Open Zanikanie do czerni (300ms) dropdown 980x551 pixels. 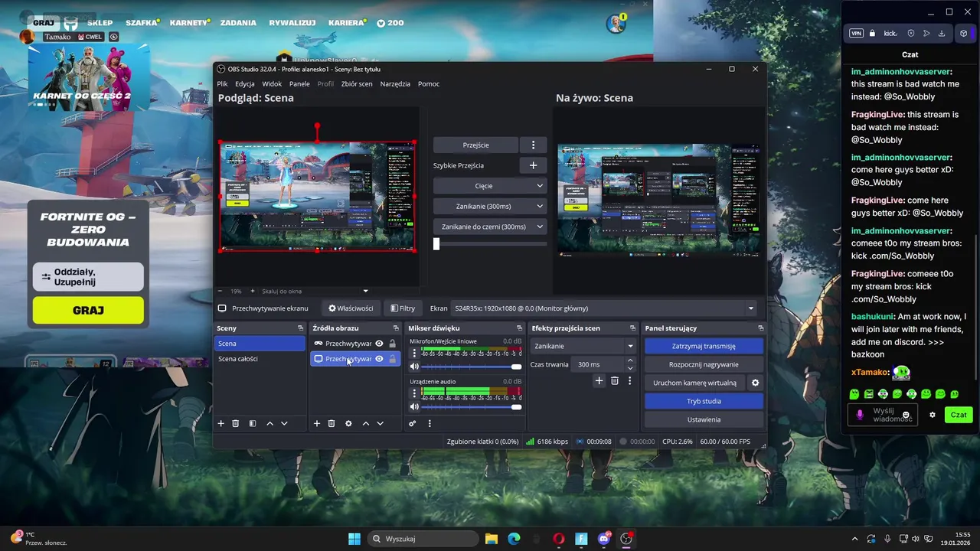click(x=489, y=227)
